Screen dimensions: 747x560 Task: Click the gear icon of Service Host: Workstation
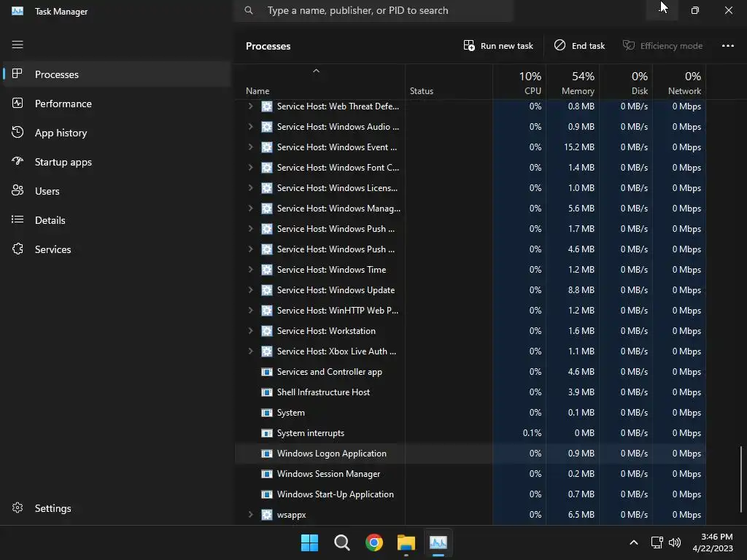[267, 331]
